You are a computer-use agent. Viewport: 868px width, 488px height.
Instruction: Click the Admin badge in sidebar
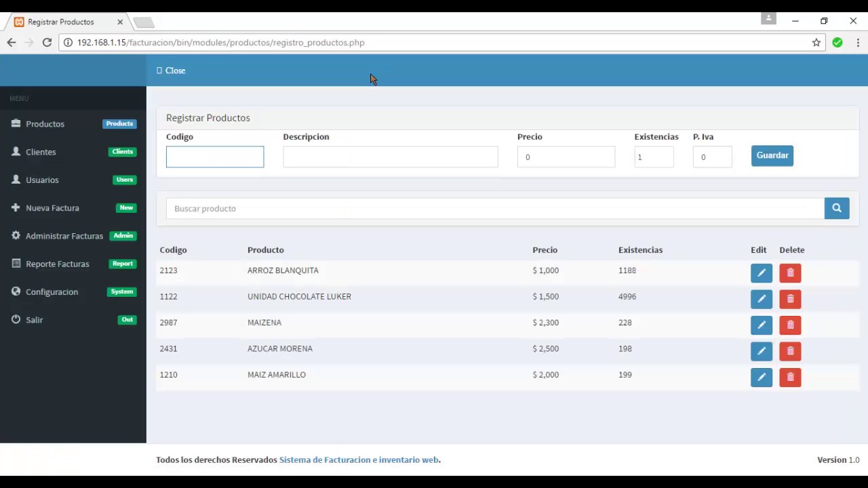pos(123,235)
